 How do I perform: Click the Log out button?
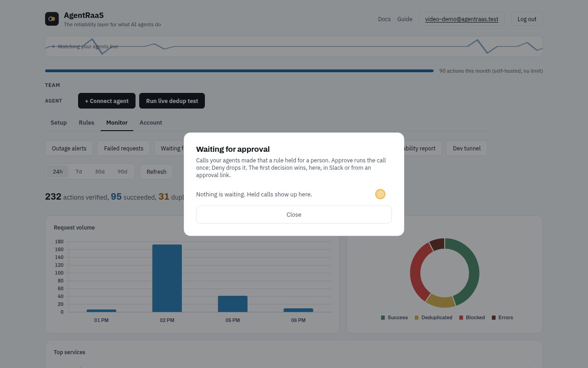tap(527, 19)
